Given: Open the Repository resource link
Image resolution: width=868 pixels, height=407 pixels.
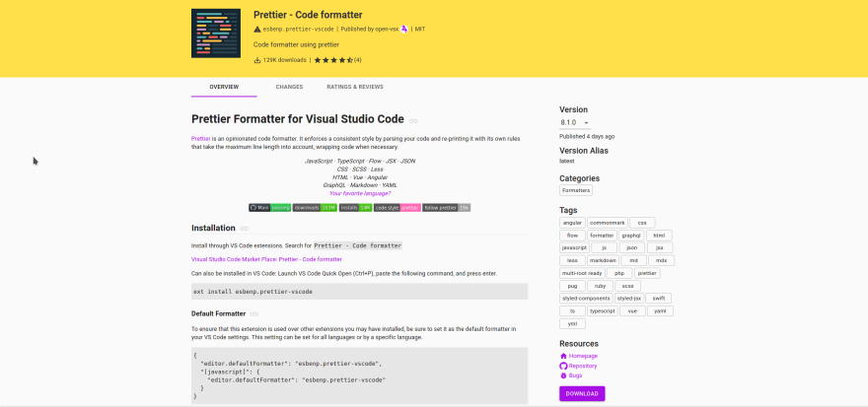Looking at the screenshot, I should point(583,366).
